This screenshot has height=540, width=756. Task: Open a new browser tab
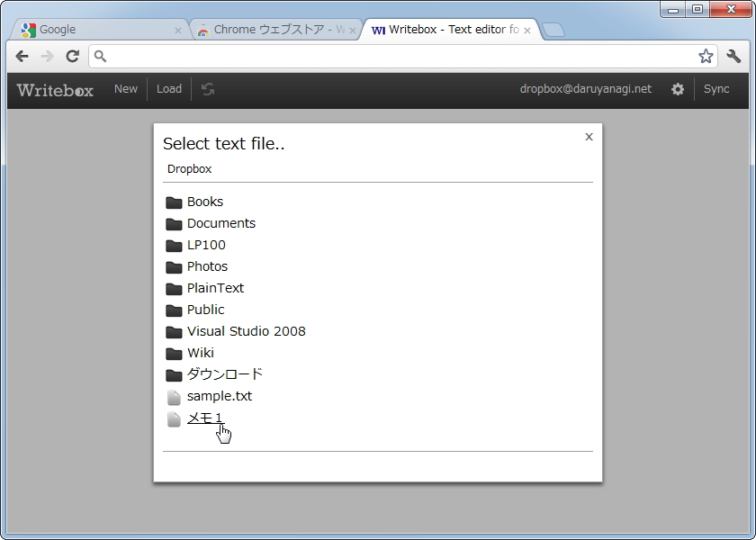(x=553, y=31)
